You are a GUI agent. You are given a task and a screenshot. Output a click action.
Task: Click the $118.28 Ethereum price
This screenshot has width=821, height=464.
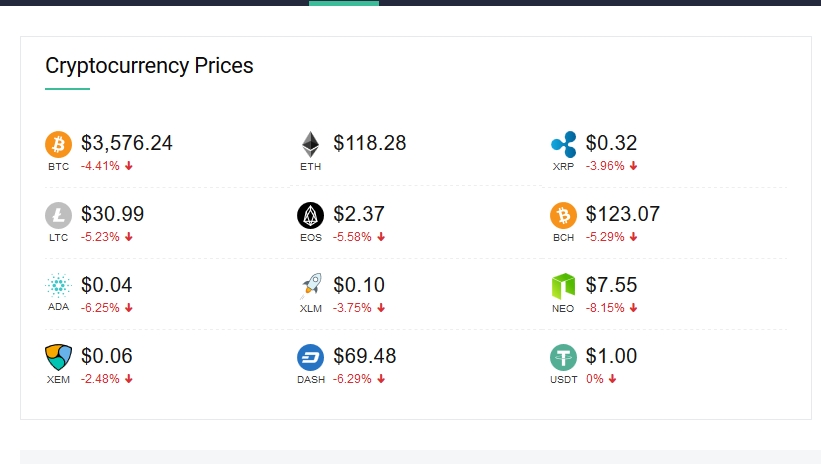[370, 143]
